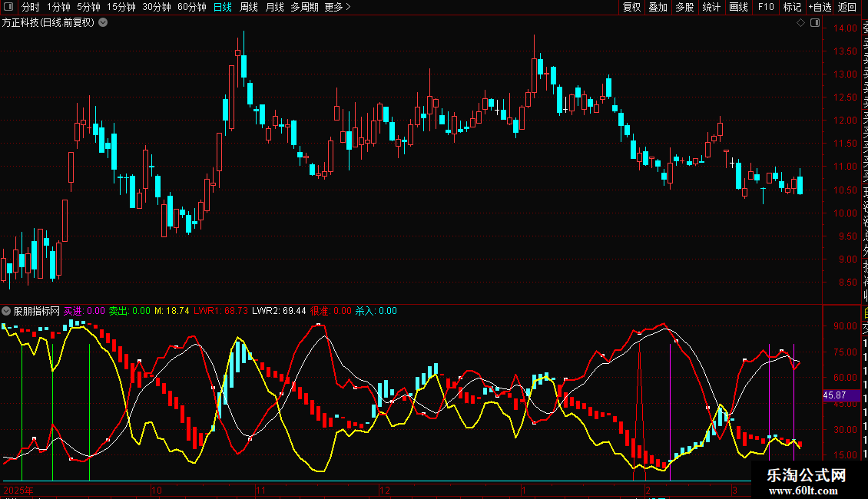
Task: Toggle the left sidebar panel icon
Action: (x=8, y=7)
